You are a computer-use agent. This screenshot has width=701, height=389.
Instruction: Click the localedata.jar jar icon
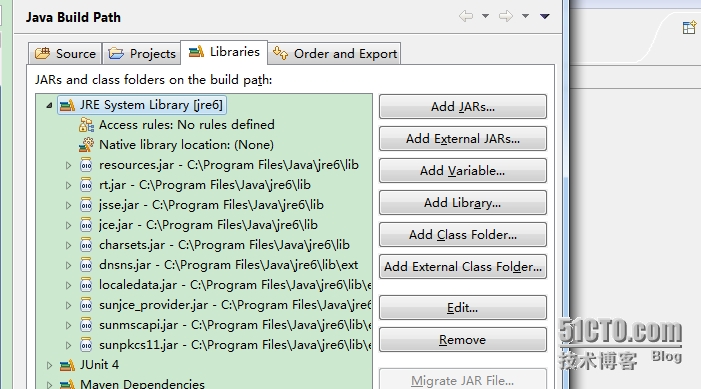coord(86,285)
